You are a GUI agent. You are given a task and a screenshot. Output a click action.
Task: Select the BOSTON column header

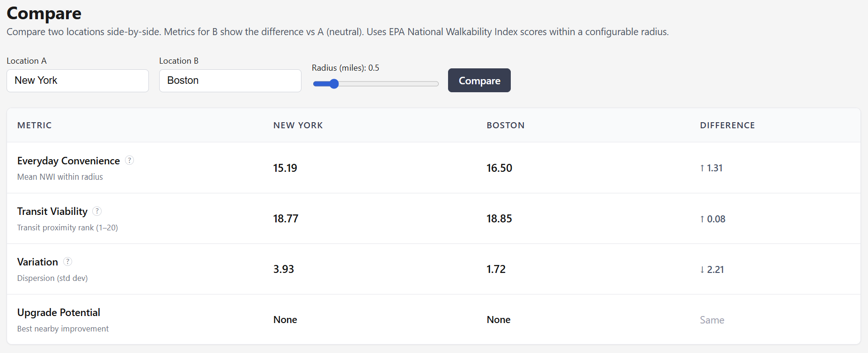[x=506, y=125]
